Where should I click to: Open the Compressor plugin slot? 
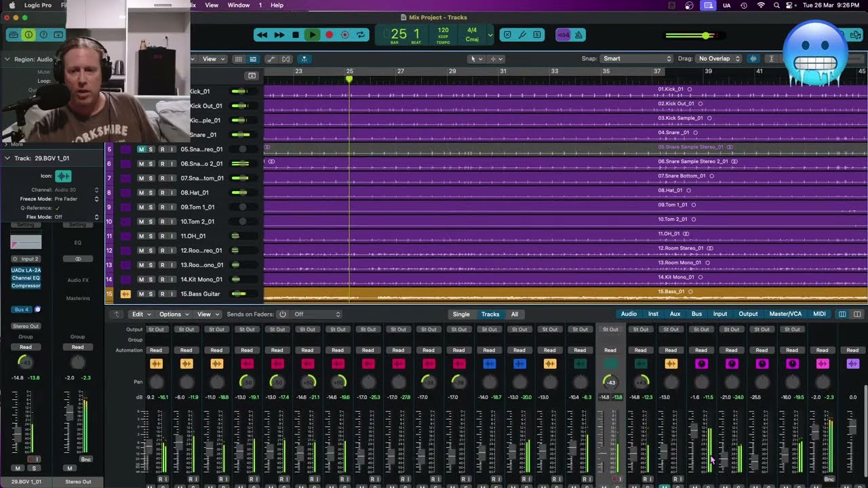pyautogui.click(x=26, y=285)
